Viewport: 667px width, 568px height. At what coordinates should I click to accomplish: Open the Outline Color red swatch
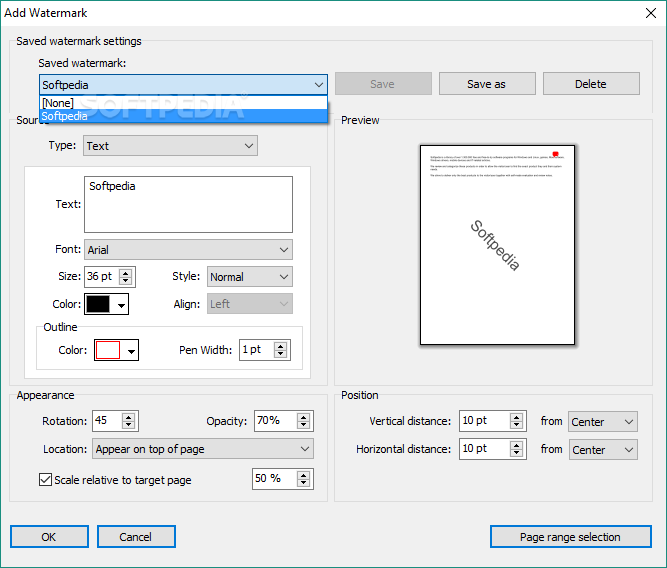[x=116, y=350]
